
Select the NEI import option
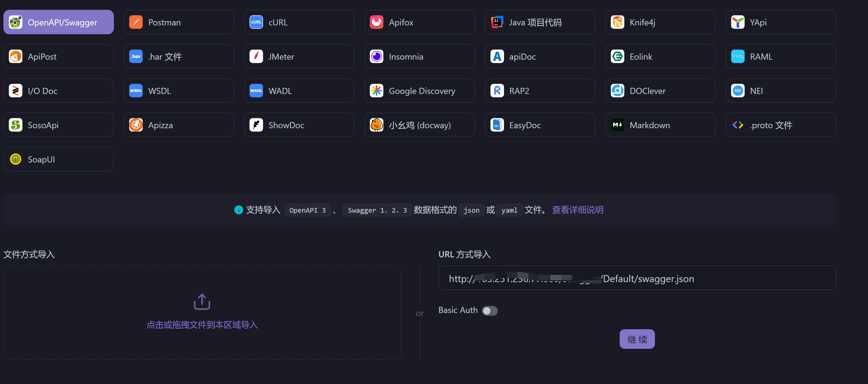781,91
